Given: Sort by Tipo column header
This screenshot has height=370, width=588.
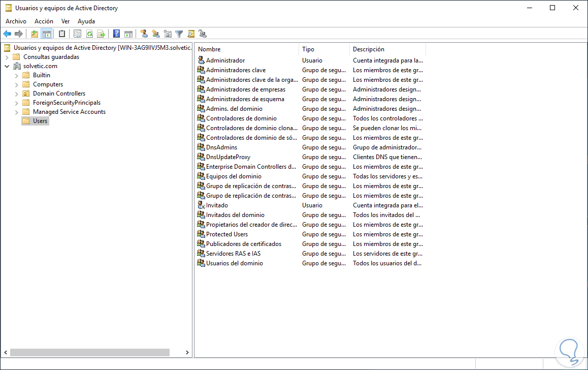Looking at the screenshot, I should (x=324, y=49).
